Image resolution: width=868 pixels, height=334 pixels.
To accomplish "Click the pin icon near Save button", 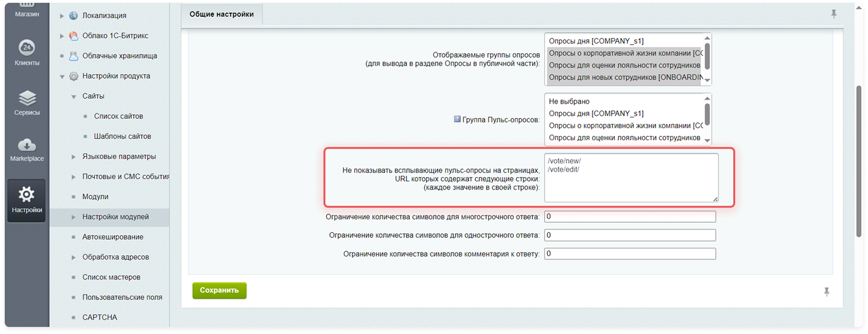I will (826, 292).
